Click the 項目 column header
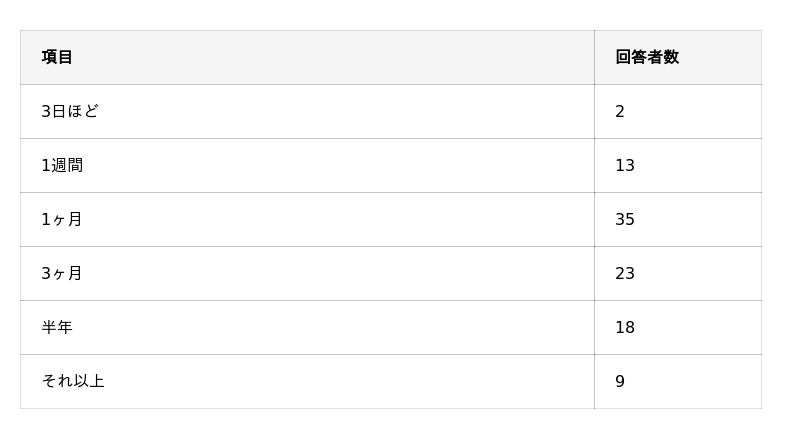 pos(57,57)
